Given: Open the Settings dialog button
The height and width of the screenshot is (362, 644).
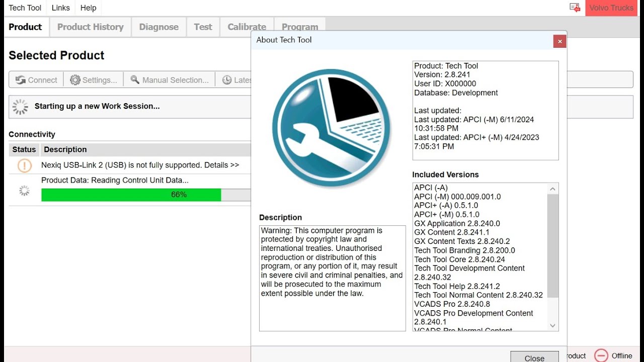Looking at the screenshot, I should click(94, 80).
